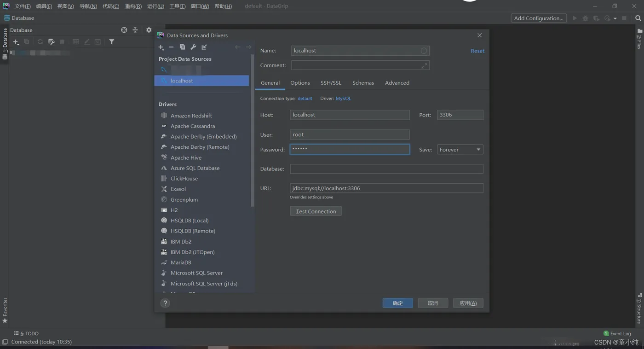Open the 文件(F) menu
This screenshot has height=349, width=644.
pyautogui.click(x=23, y=6)
